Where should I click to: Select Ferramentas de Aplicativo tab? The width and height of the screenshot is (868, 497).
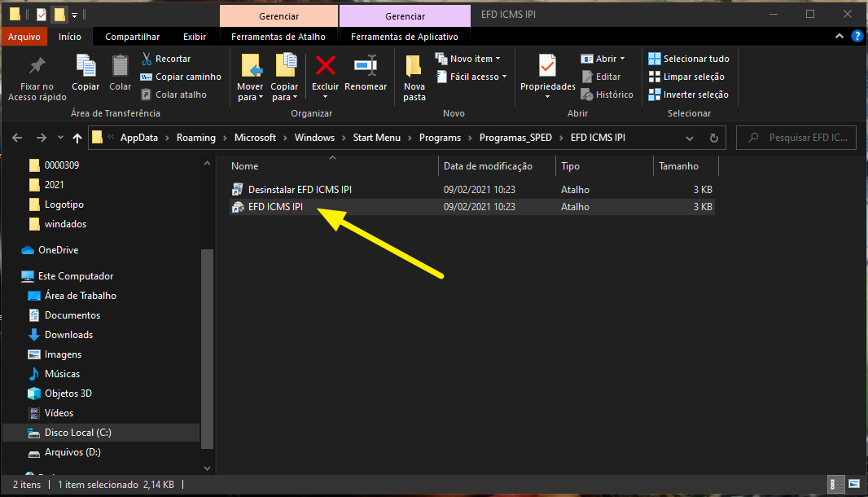point(405,37)
